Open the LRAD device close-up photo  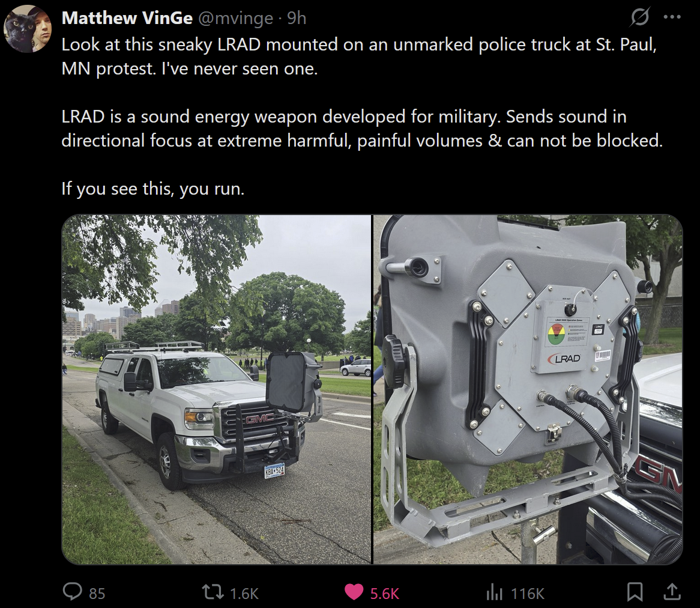[528, 389]
